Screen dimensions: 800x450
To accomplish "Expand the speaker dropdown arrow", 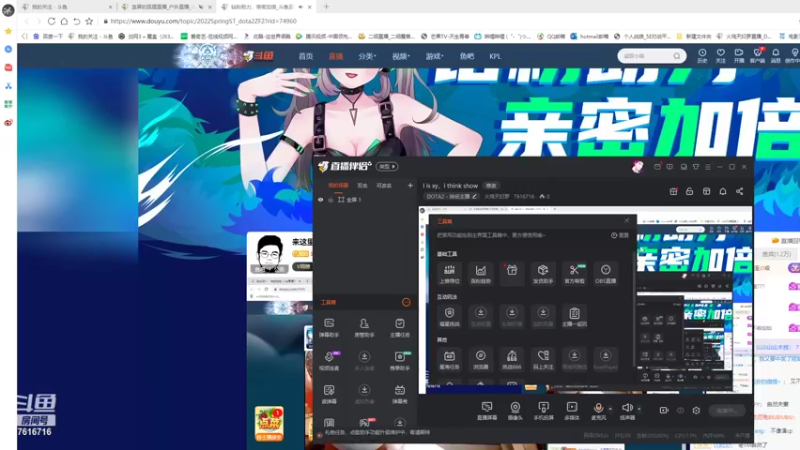I will pyautogui.click(x=639, y=409).
